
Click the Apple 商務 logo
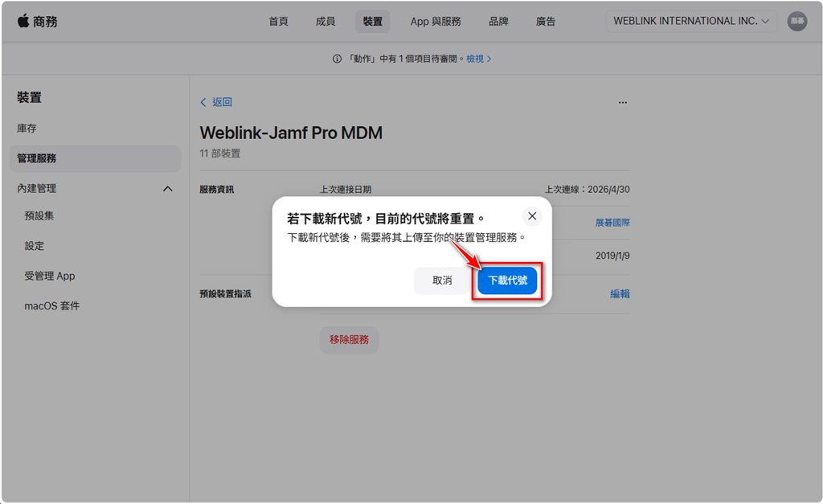pyautogui.click(x=37, y=22)
